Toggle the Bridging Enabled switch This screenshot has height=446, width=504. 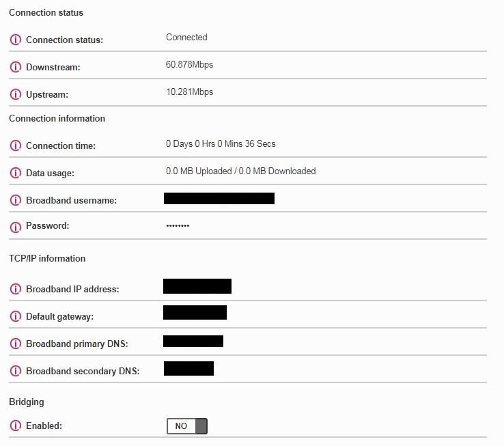[x=187, y=426]
